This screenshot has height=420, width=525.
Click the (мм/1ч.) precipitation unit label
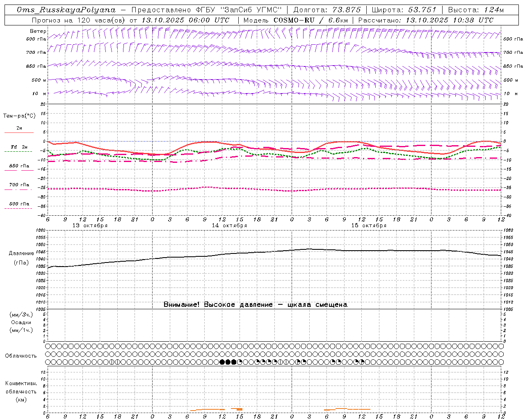tap(21, 330)
